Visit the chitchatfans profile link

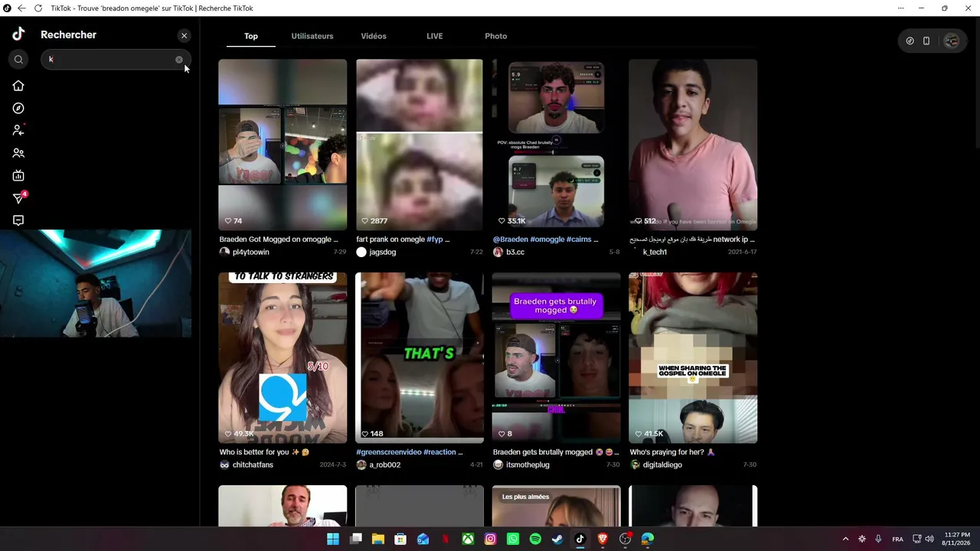pos(253,465)
